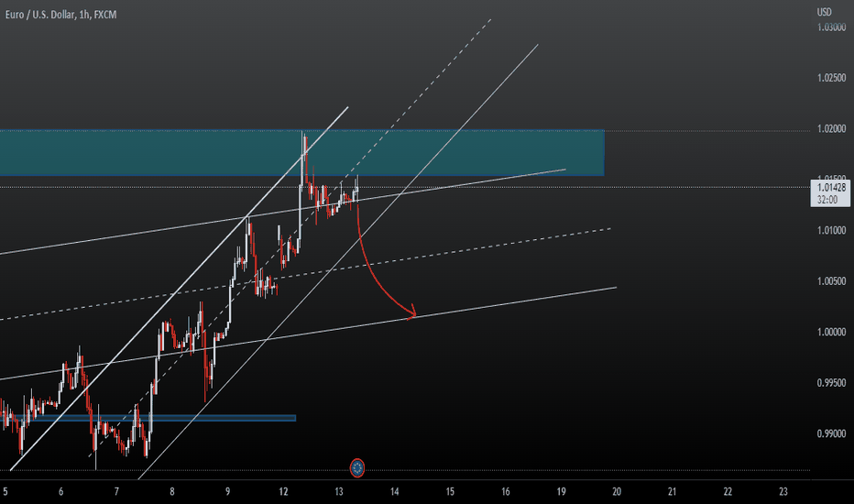Click date axis label 6
The height and width of the screenshot is (504, 854).
click(x=61, y=491)
